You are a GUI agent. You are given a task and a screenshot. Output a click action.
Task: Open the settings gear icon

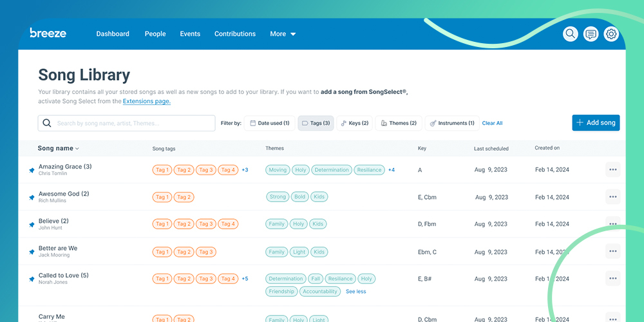coord(611,33)
